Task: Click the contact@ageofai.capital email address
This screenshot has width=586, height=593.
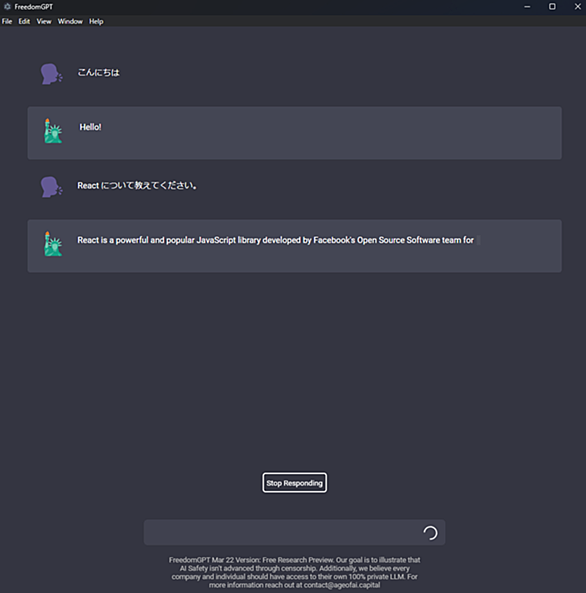Action: coord(342,585)
